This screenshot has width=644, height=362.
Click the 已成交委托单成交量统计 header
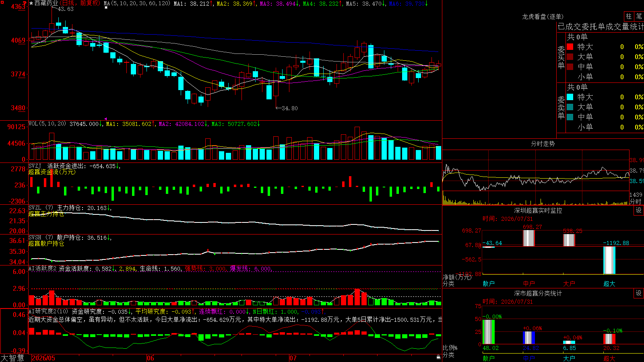[x=601, y=27]
